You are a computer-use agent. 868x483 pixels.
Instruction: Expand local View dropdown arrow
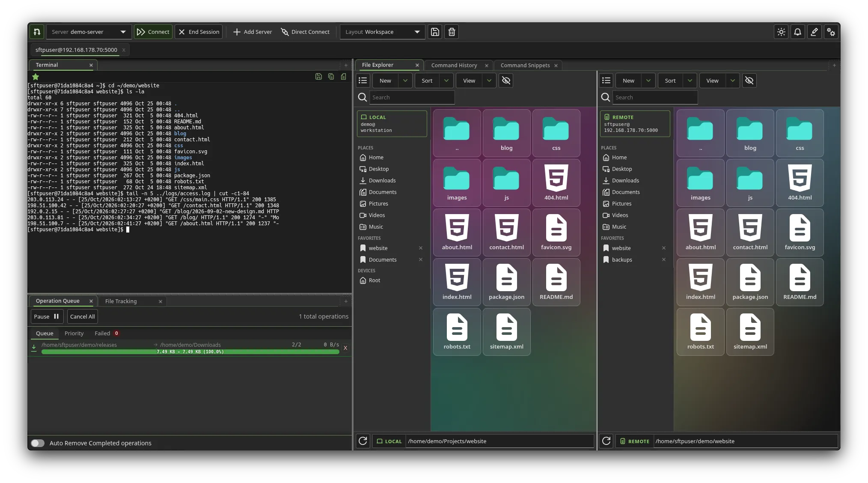click(489, 80)
